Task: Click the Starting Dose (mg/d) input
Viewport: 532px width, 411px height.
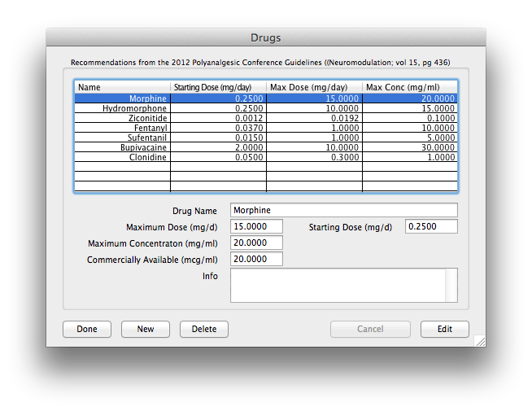Action: 431,226
